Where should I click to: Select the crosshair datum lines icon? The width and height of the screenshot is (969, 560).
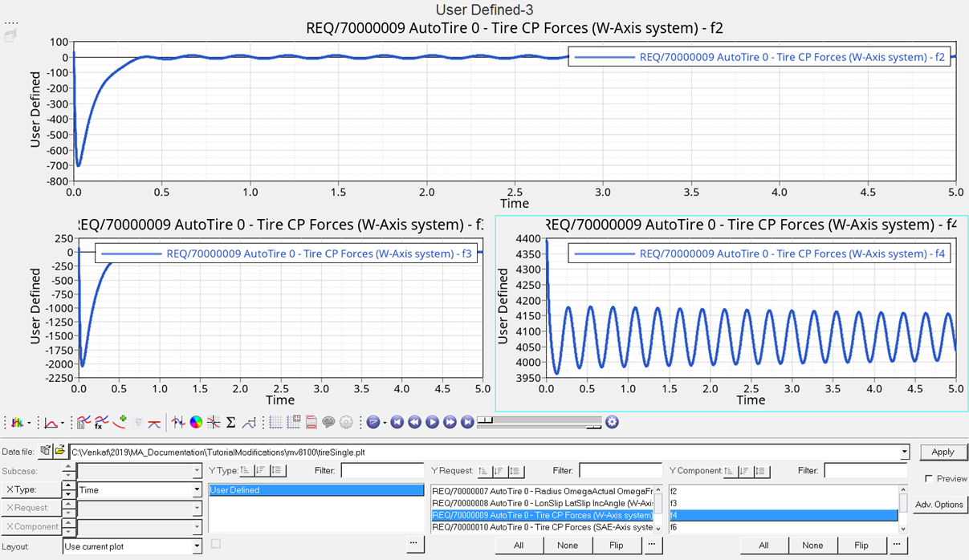point(214,422)
